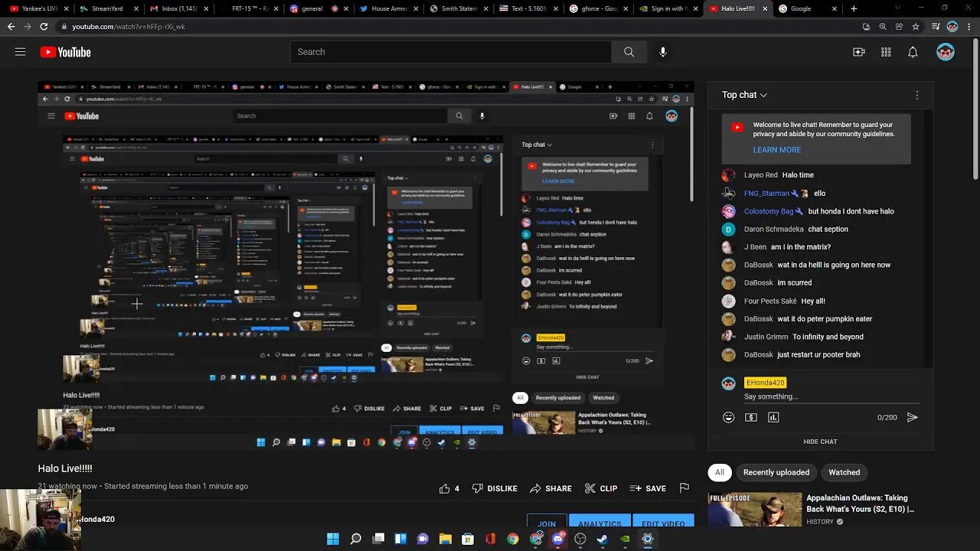
Task: Click the LEARN MORE chat guidelines link
Action: [776, 150]
